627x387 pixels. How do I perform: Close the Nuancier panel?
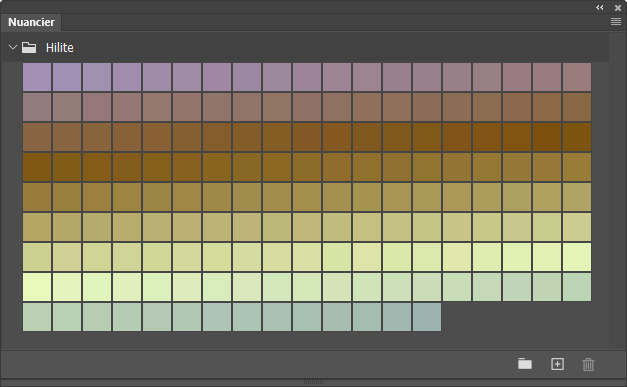pyautogui.click(x=618, y=8)
